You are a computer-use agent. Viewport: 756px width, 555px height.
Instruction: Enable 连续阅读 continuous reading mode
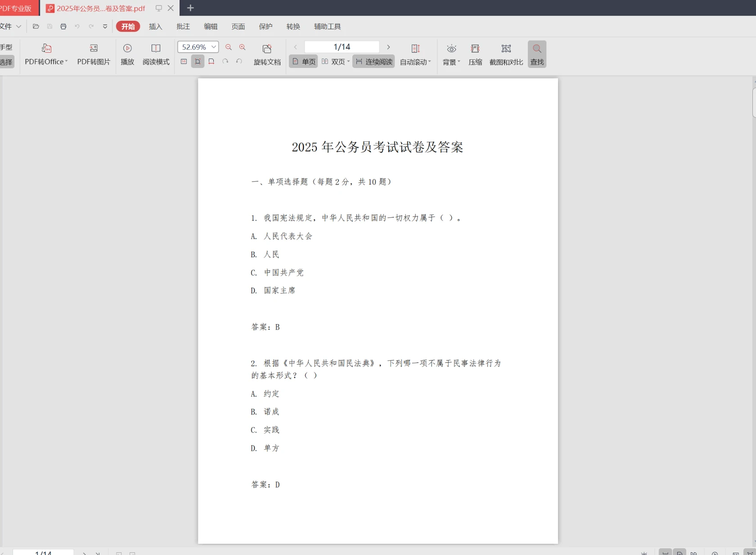point(373,62)
